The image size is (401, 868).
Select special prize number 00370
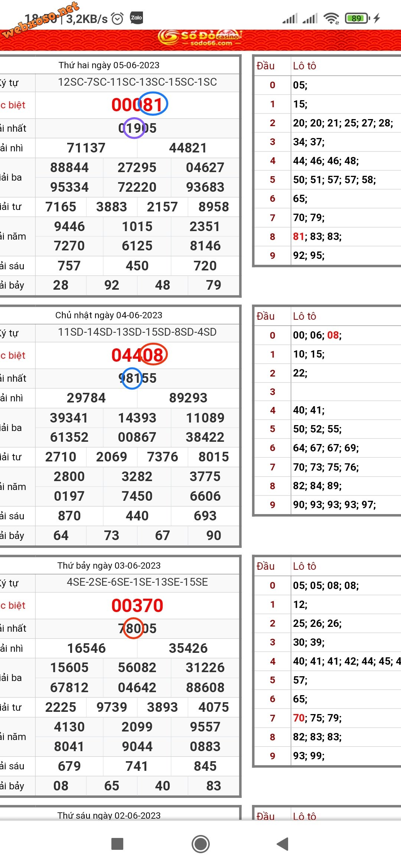coord(137,606)
